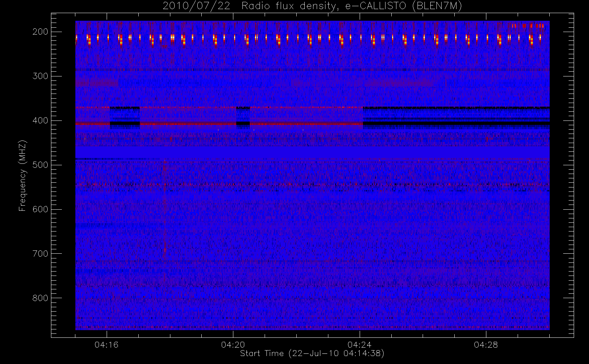
Task: Click the 04:16 time tick label
Action: click(x=107, y=345)
